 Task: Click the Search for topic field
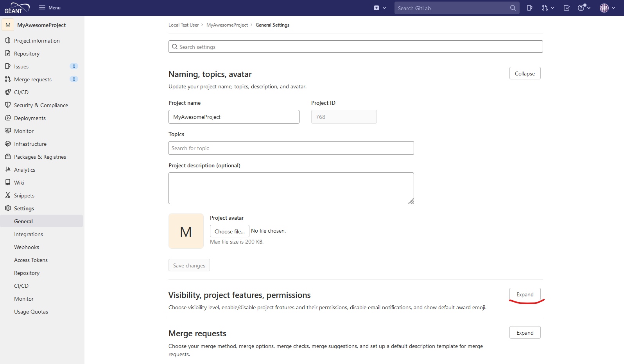click(291, 148)
